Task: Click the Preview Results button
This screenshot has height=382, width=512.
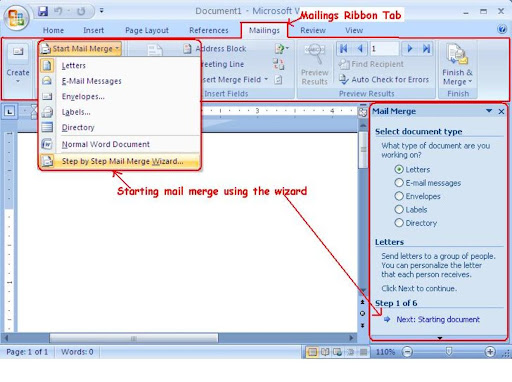Action: point(314,64)
